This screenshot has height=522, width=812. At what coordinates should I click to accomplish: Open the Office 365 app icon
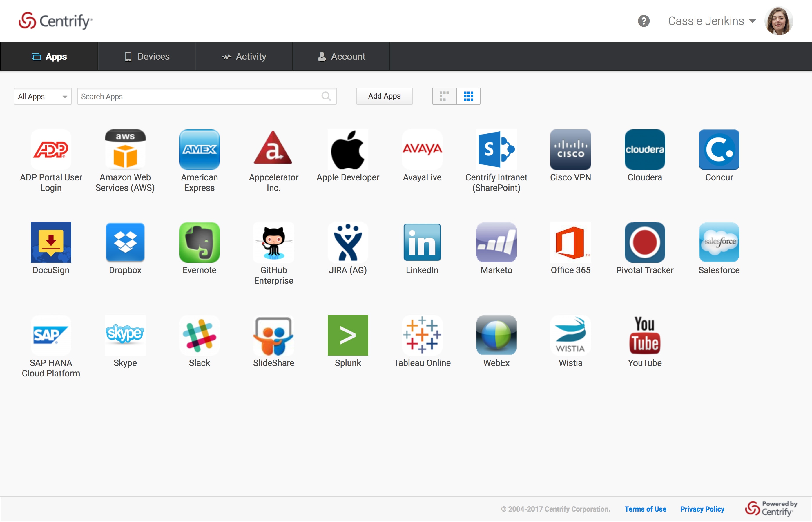[x=570, y=242]
